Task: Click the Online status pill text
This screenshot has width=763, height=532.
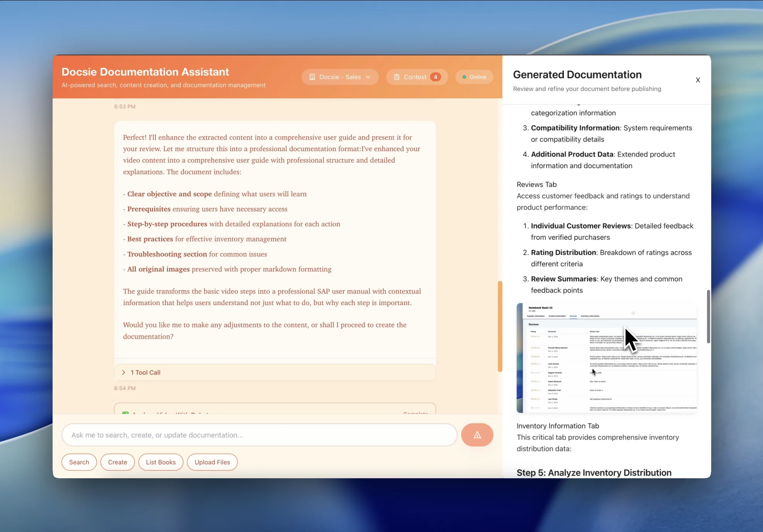Action: coord(478,77)
